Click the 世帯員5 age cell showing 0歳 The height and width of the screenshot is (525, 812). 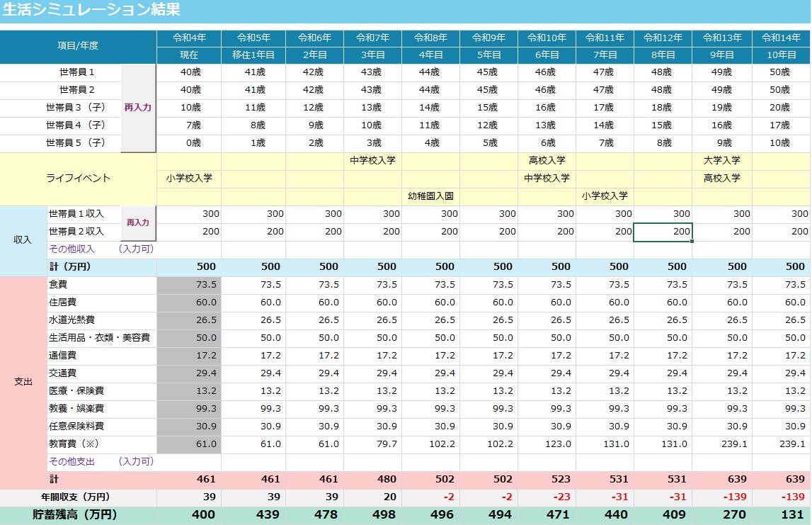coord(188,143)
